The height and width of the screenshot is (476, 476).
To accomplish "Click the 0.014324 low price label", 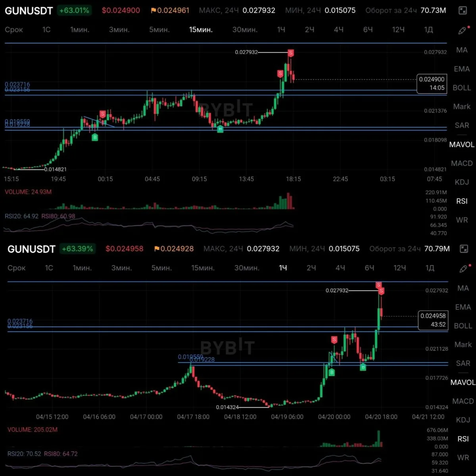I will click(227, 407).
